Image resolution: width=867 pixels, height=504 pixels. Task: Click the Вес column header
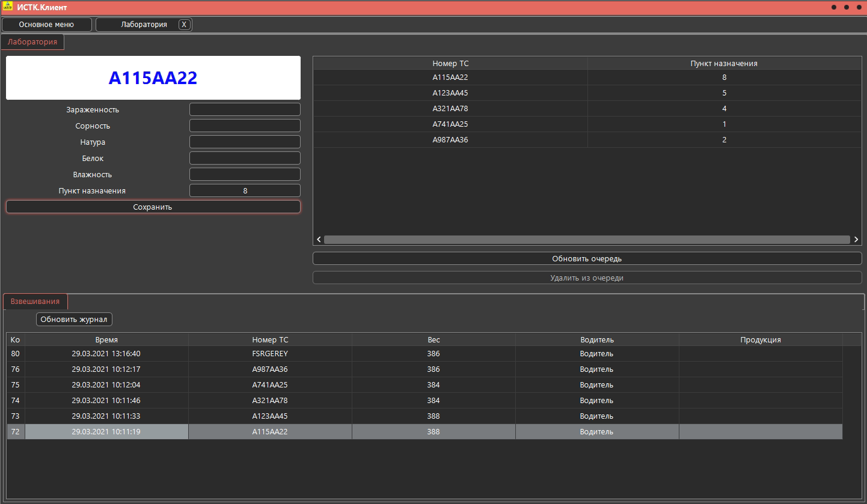coord(433,339)
